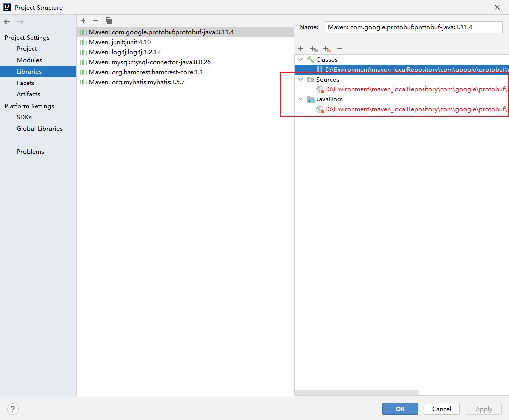The width and height of the screenshot is (509, 420).
Task: Open the Facets settings page
Action: pos(26,83)
